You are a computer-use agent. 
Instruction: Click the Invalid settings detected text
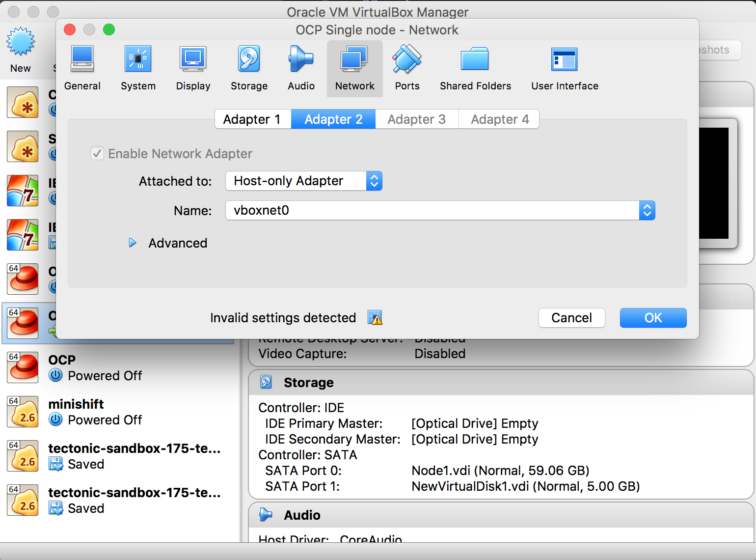pos(283,318)
